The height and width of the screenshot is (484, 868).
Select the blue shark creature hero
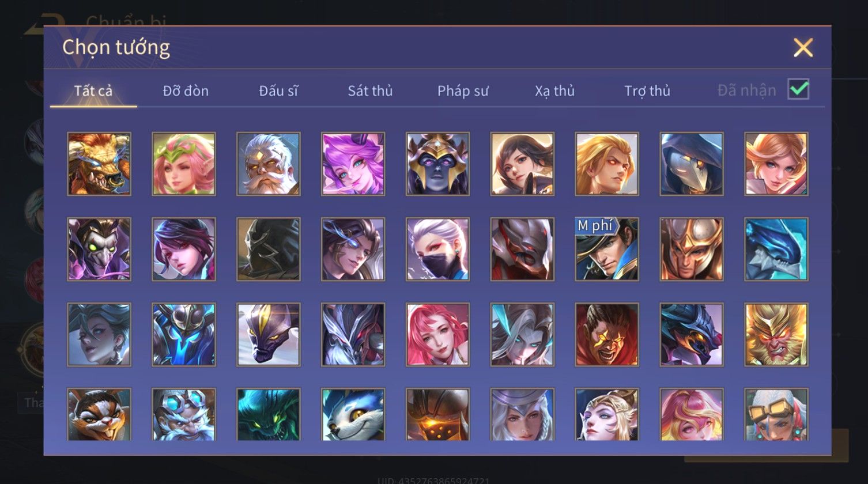776,249
